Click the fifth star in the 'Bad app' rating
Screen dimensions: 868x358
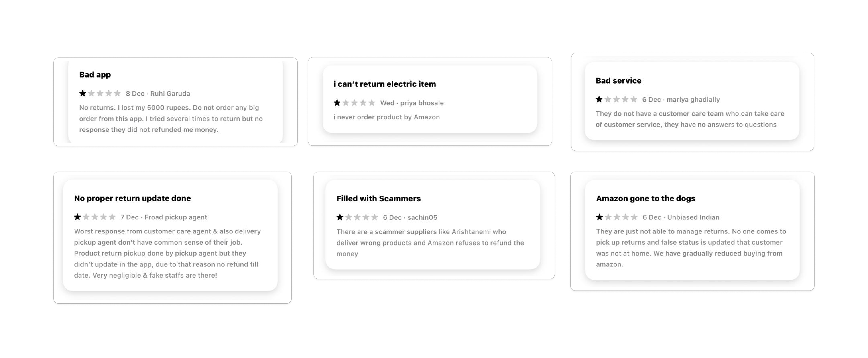click(x=117, y=93)
